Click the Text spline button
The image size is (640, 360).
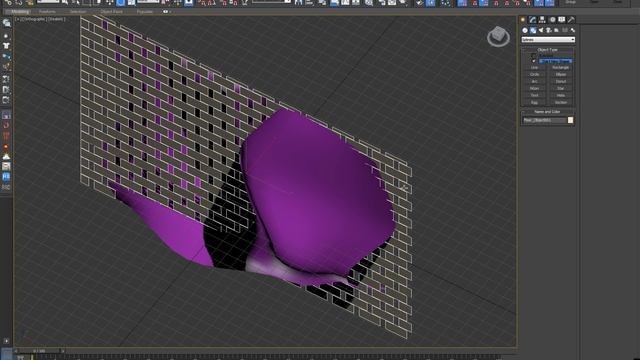(534, 95)
